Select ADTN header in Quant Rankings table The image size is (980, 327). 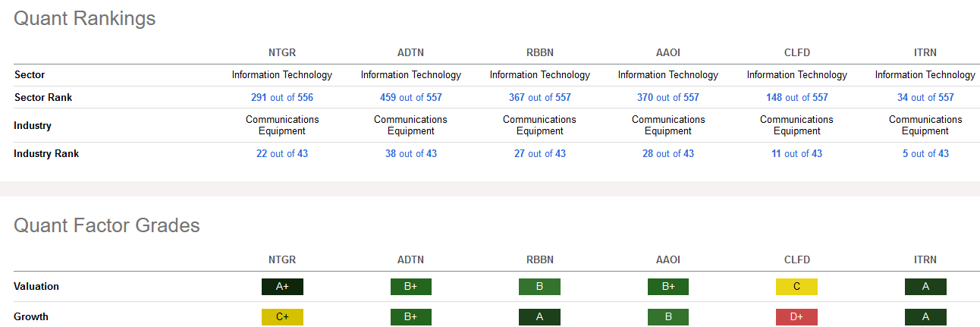[411, 52]
